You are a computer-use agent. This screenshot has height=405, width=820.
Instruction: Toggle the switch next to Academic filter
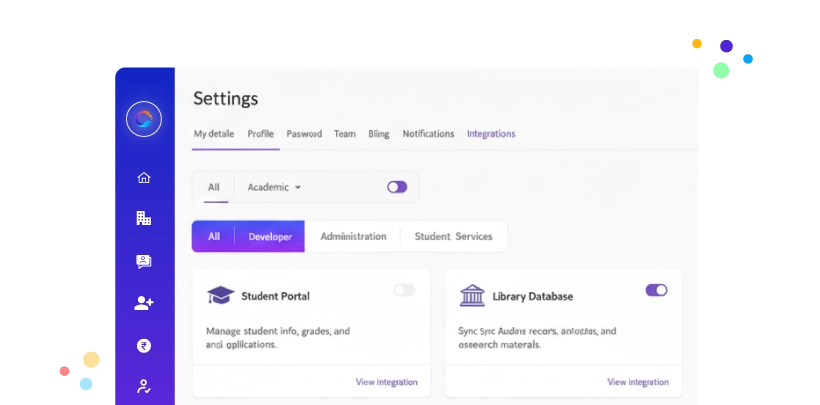point(397,187)
